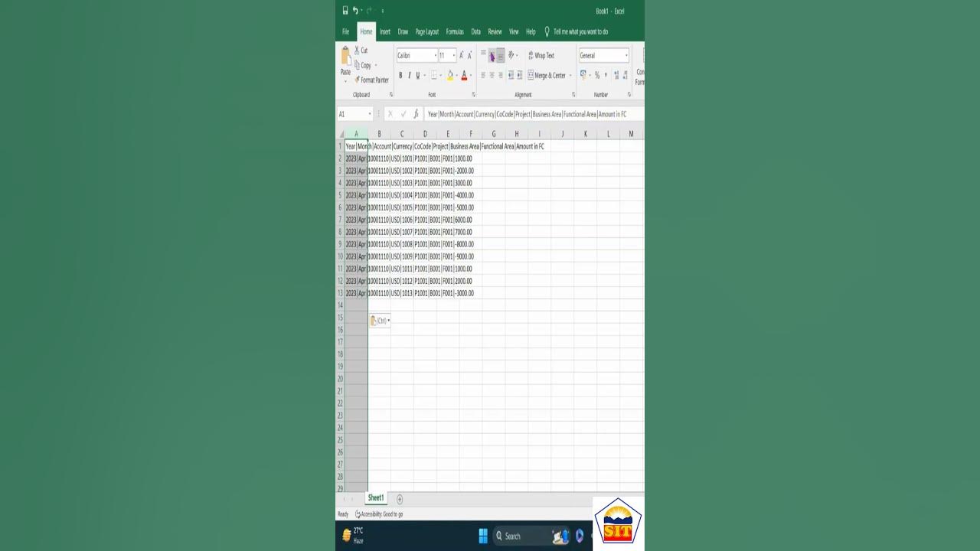Open Number format dialog launcher
Viewport: 980px width, 551px height.
click(629, 95)
